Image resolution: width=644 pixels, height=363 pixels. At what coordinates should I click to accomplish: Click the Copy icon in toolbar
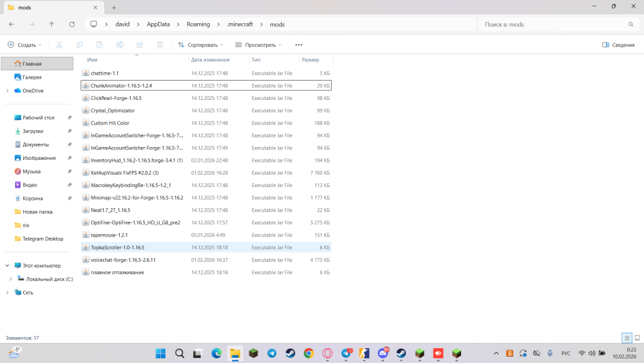79,44
